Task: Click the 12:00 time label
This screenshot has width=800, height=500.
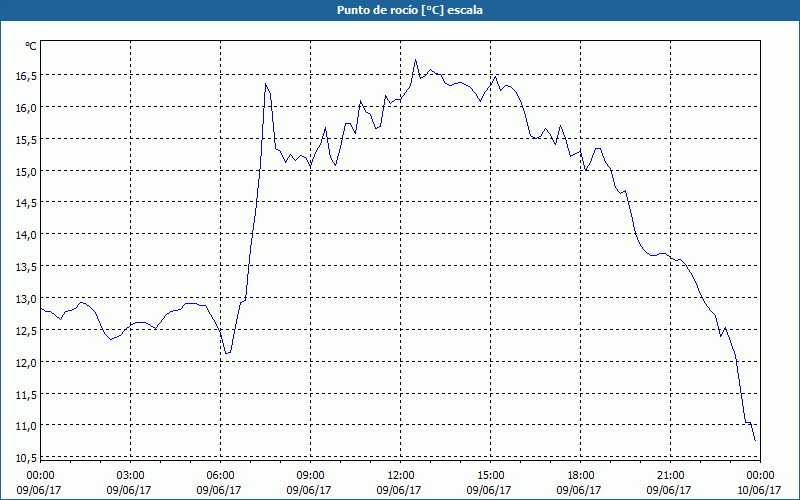Action: 401,476
